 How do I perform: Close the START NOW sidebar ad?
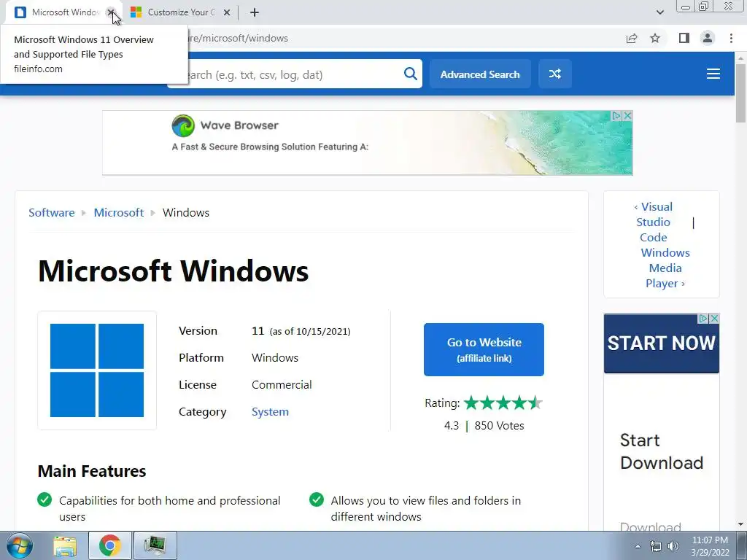click(x=715, y=318)
